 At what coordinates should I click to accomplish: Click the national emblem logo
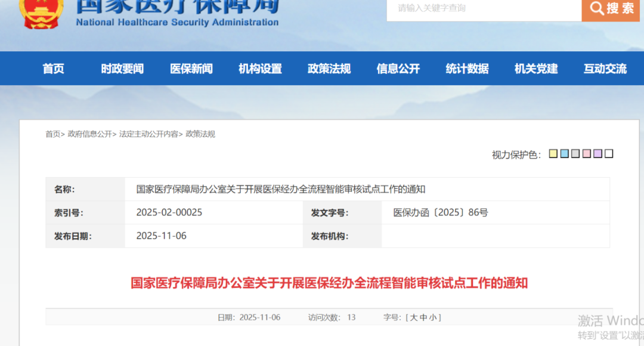[41, 12]
